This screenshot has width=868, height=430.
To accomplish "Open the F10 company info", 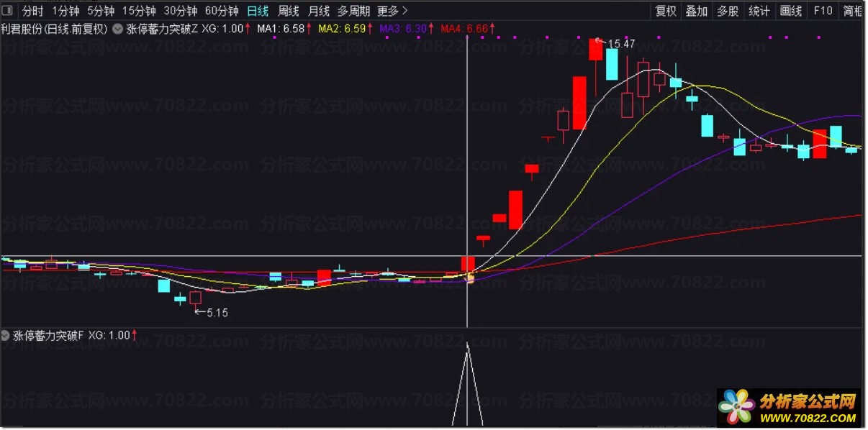I will point(823,11).
